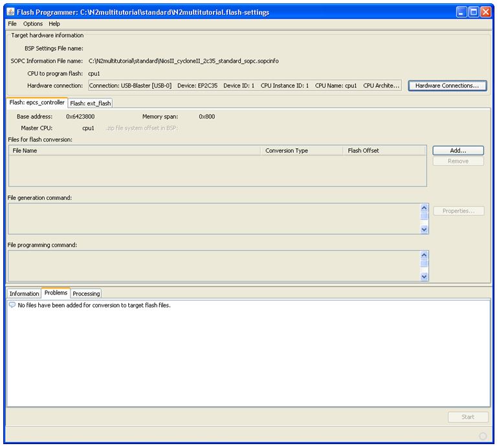Switch to the Information tab
The image size is (499, 448).
pos(24,293)
